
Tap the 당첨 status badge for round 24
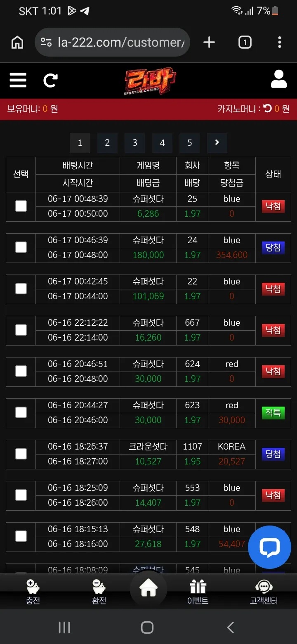tap(273, 248)
